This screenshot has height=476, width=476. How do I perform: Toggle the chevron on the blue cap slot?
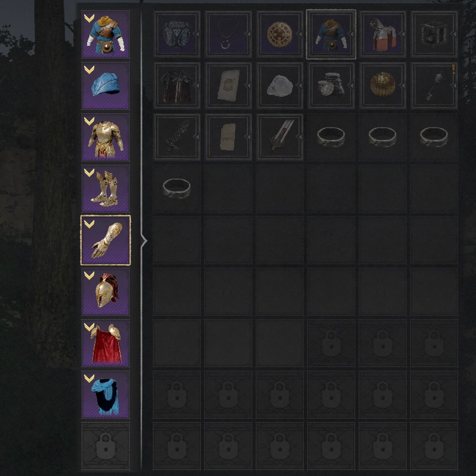(x=89, y=70)
